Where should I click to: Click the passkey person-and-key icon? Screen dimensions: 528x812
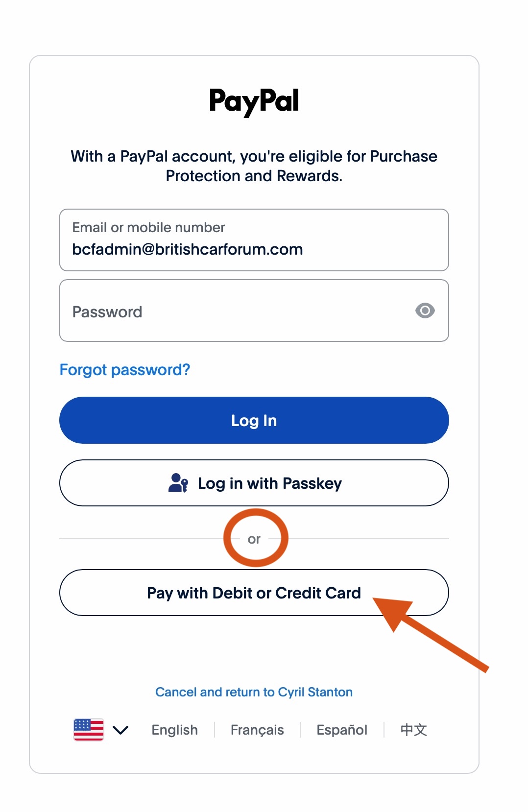pyautogui.click(x=178, y=483)
